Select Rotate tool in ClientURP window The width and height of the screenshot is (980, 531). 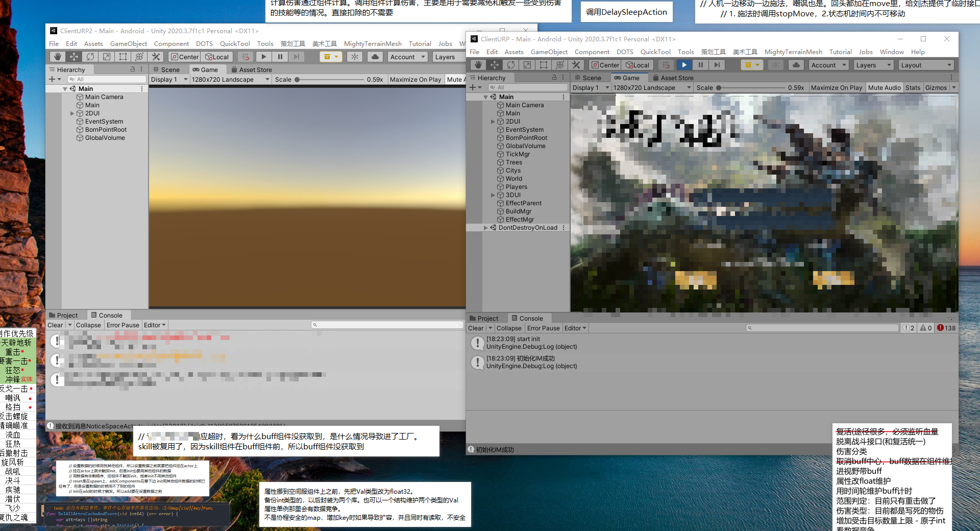[x=511, y=65]
